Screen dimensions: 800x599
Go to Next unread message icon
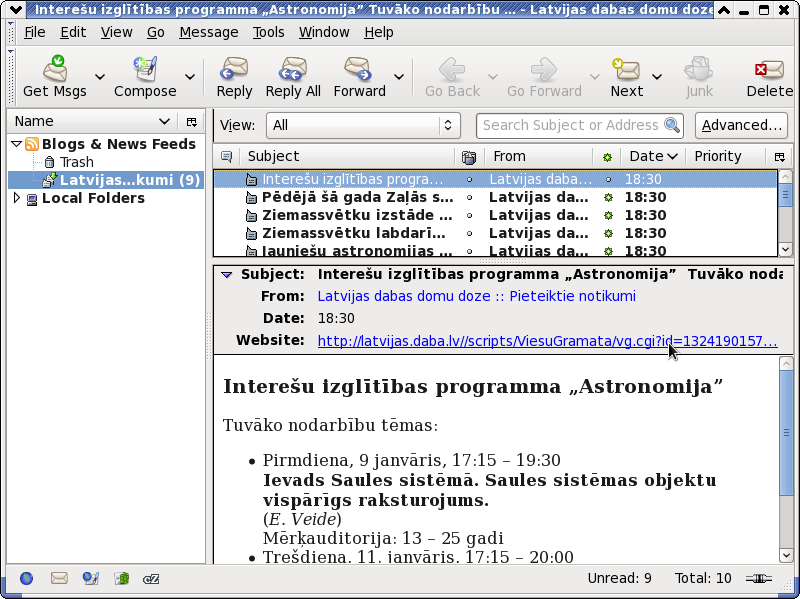(626, 69)
